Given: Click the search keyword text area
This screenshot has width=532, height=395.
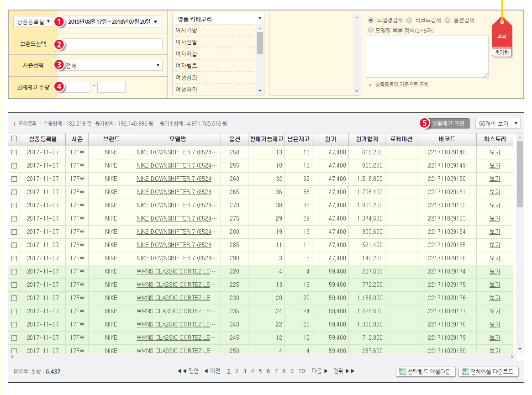Looking at the screenshot, I should (x=427, y=57).
